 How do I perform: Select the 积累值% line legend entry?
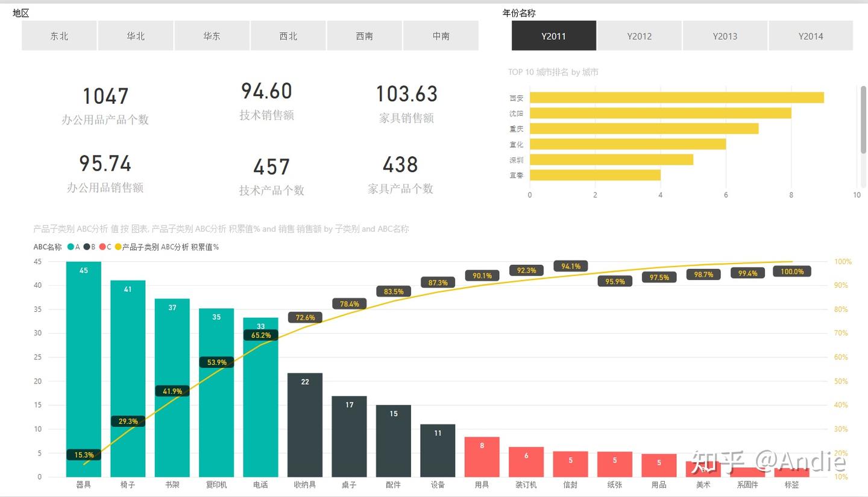coord(166,247)
